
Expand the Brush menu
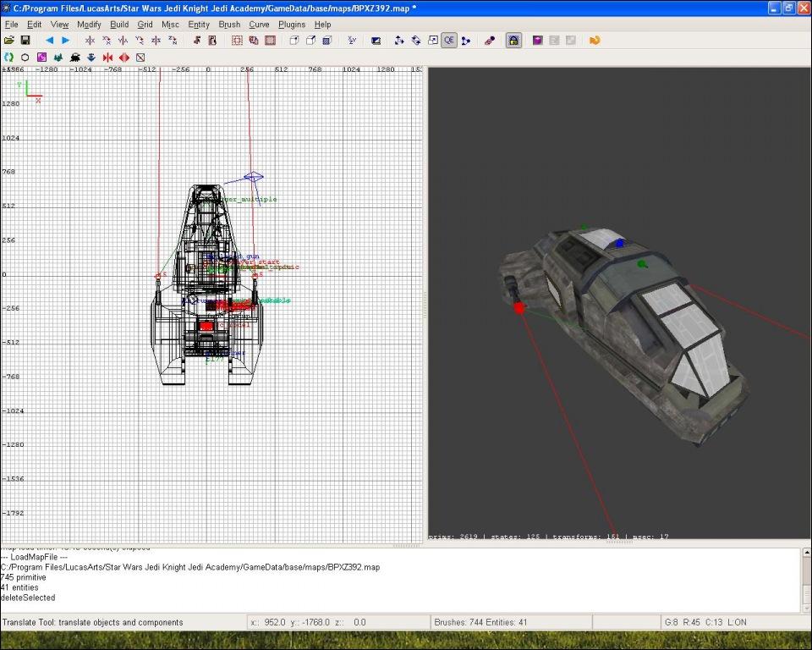coord(229,25)
